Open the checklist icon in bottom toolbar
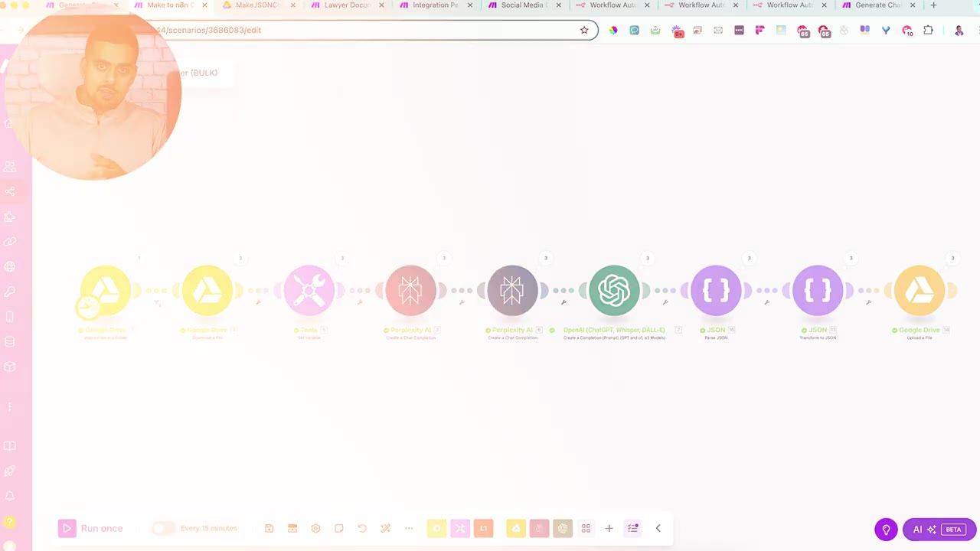The image size is (980, 551). pos(633,528)
